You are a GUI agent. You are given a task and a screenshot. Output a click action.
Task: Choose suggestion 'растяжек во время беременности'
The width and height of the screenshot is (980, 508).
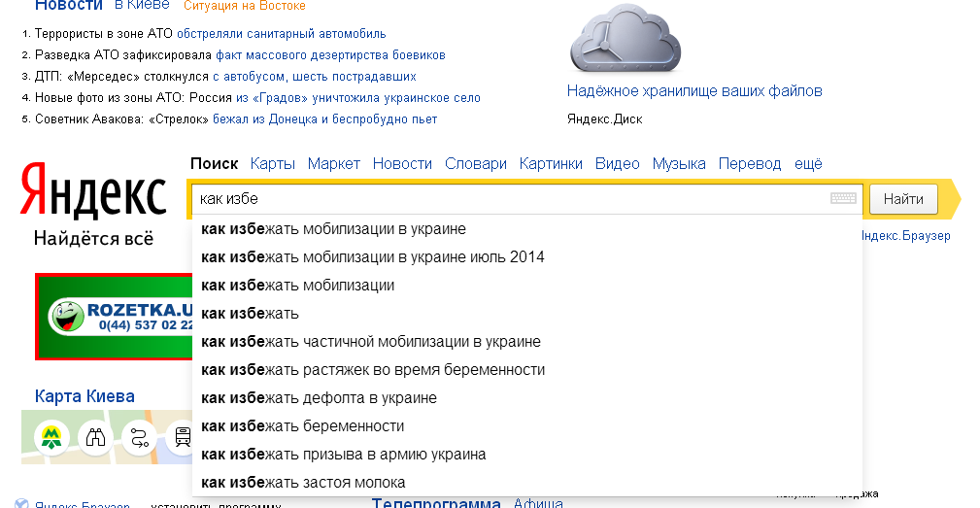pyautogui.click(x=526, y=369)
